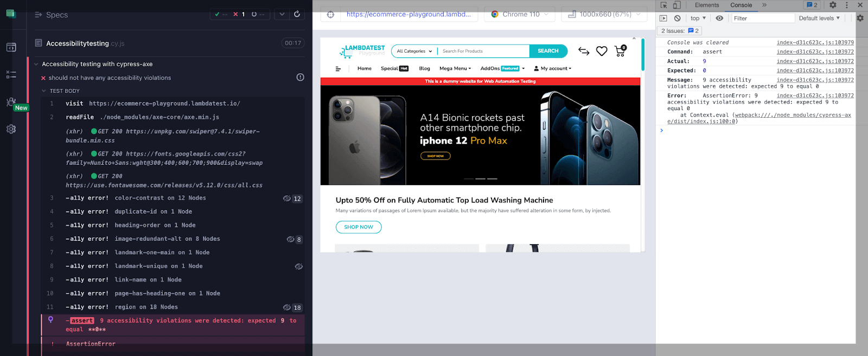Expand more DevTools tabs chevron
868x356 pixels.
point(764,5)
